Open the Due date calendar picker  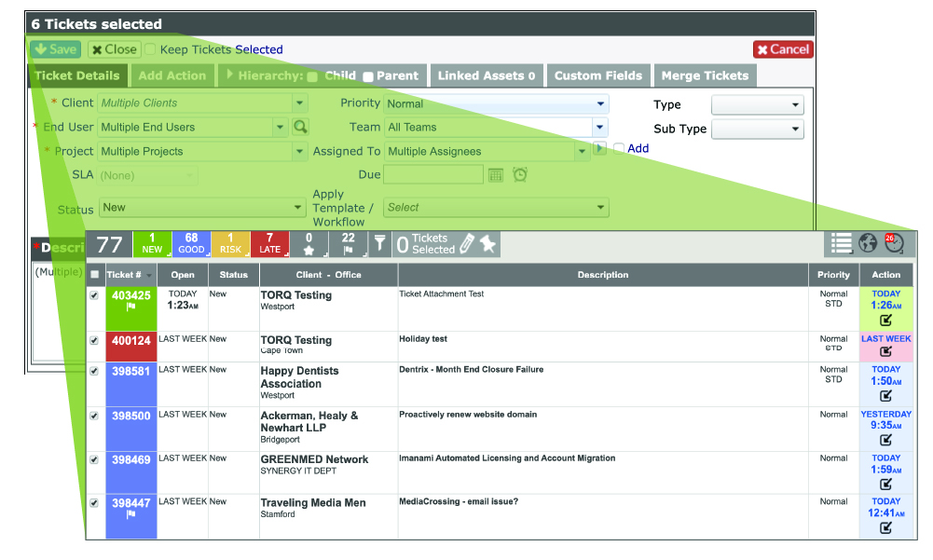[496, 174]
